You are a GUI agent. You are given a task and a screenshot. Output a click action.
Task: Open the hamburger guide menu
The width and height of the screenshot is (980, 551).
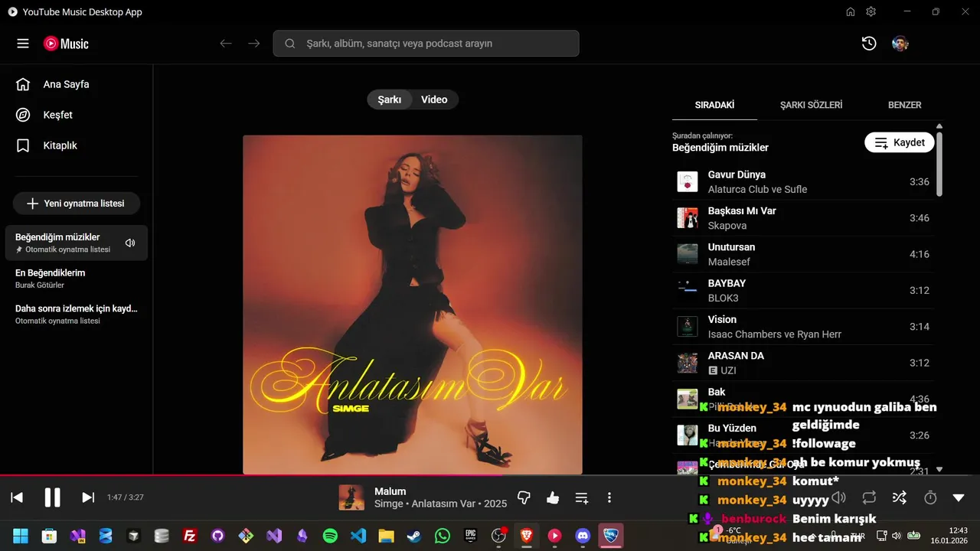click(x=23, y=44)
